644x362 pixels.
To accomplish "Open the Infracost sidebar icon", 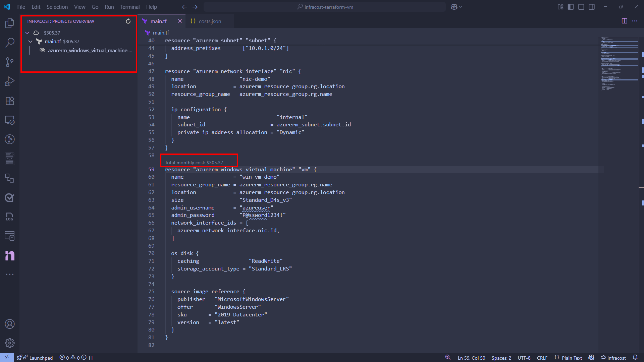I will [10, 256].
